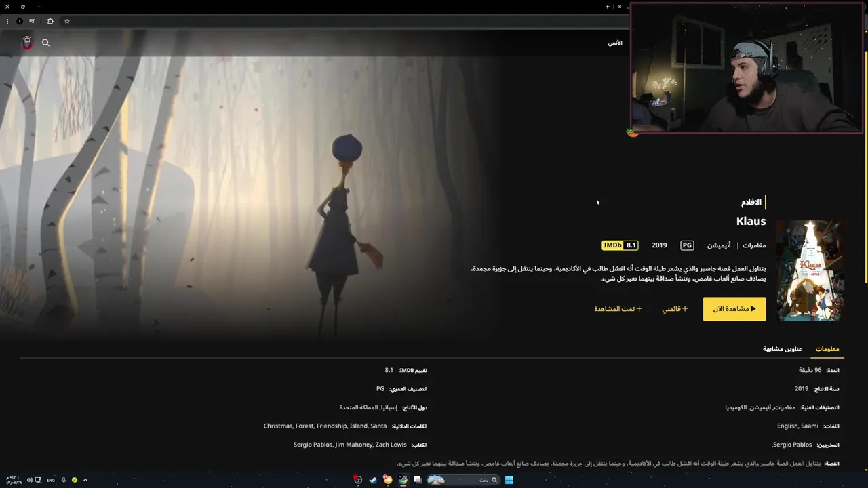Viewport: 868px width, 488px height.
Task: Open the Windows Start button
Action: click(509, 480)
